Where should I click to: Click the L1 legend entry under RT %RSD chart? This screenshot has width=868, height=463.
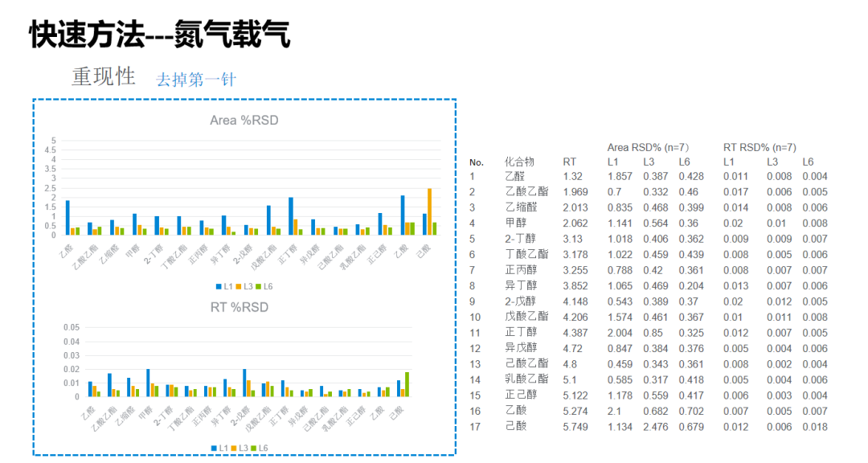tap(219, 448)
